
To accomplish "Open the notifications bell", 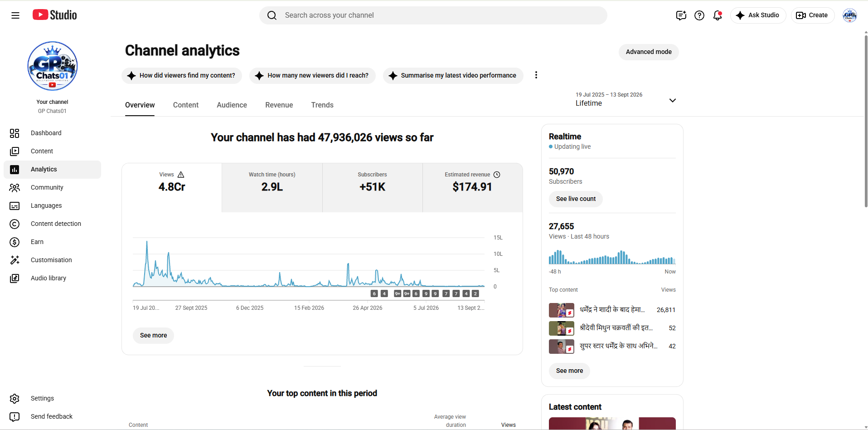I will (718, 15).
